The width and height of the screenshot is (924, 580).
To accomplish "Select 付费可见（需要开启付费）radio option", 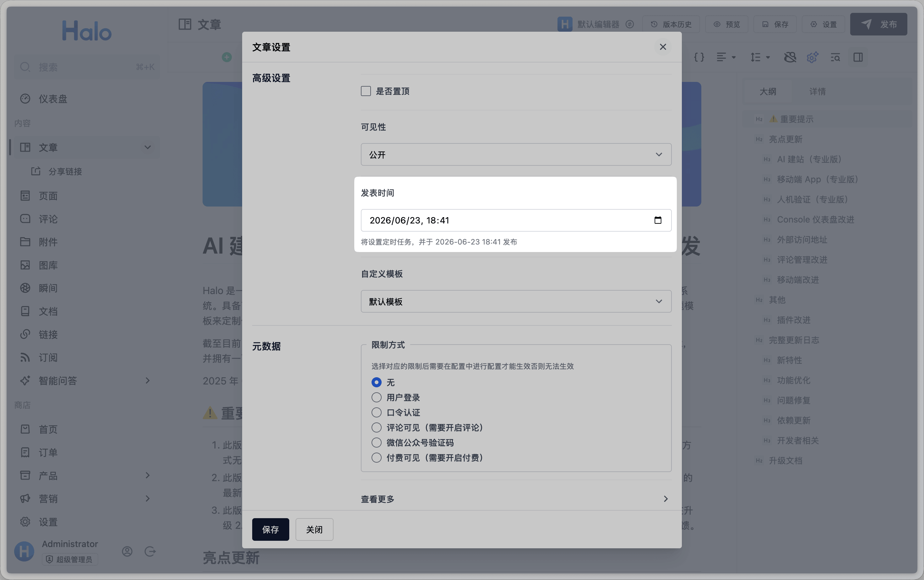I will (377, 457).
